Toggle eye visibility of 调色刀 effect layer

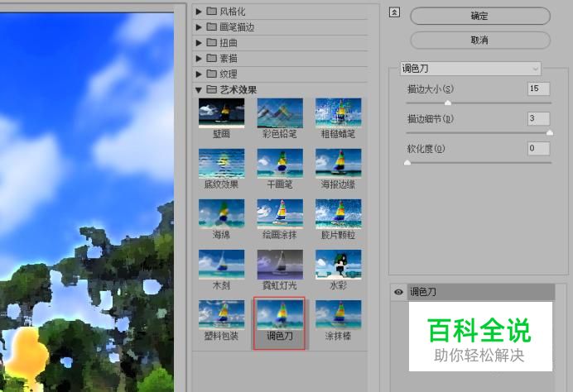398,292
